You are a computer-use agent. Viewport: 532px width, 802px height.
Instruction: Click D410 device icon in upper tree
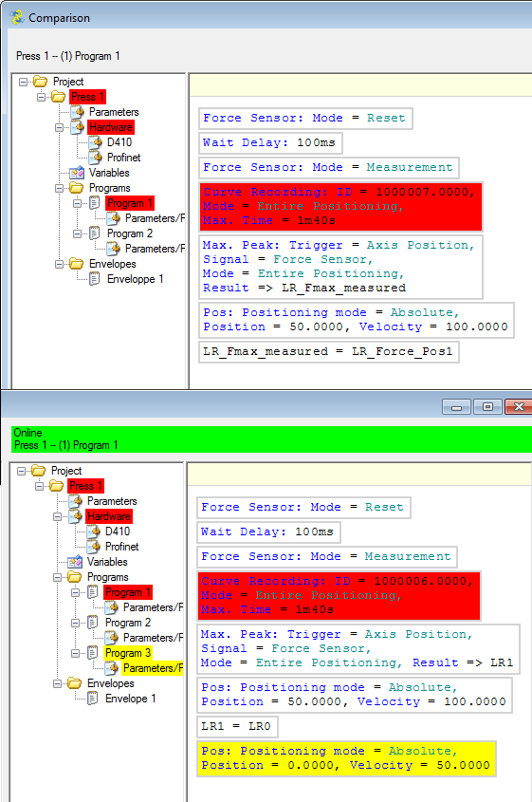tap(95, 142)
